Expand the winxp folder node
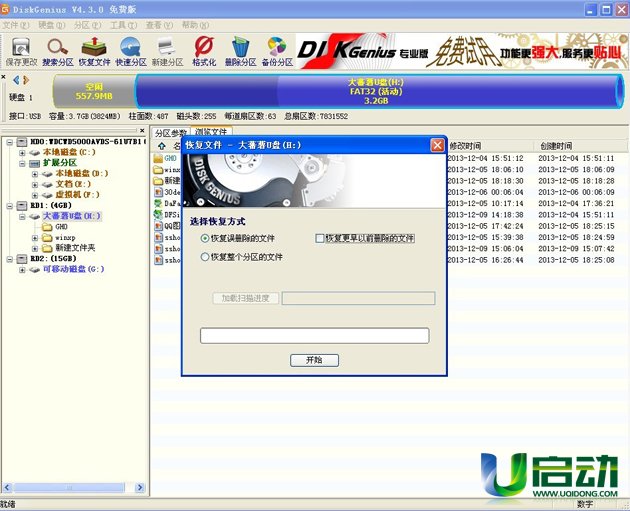This screenshot has width=630, height=511. (x=35, y=238)
